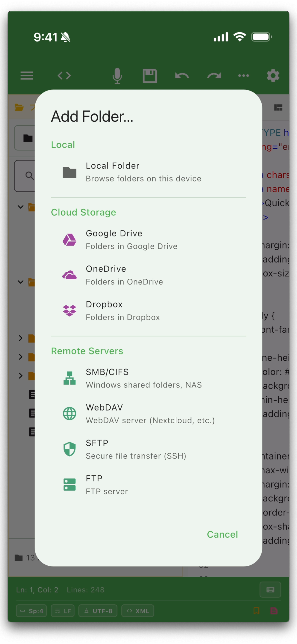Cancel the Add Folder dialog
The image size is (297, 644).
[x=222, y=534]
